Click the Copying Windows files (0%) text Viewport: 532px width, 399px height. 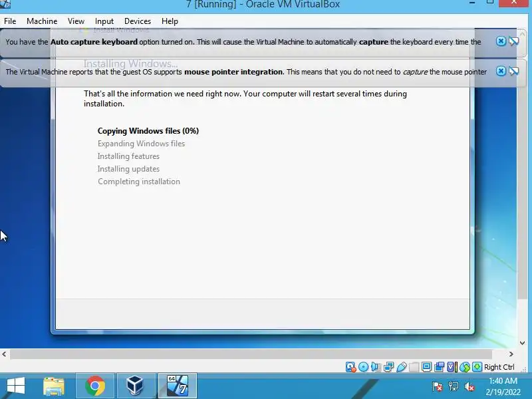point(148,131)
